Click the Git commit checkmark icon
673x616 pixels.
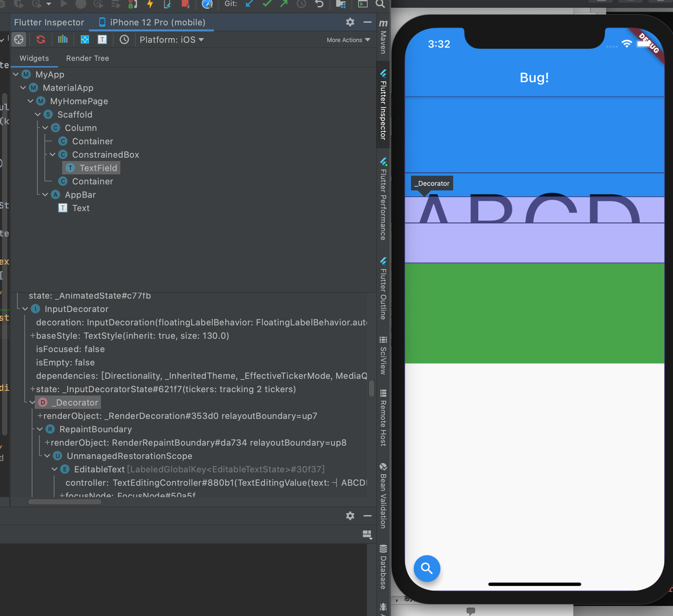tap(267, 4)
